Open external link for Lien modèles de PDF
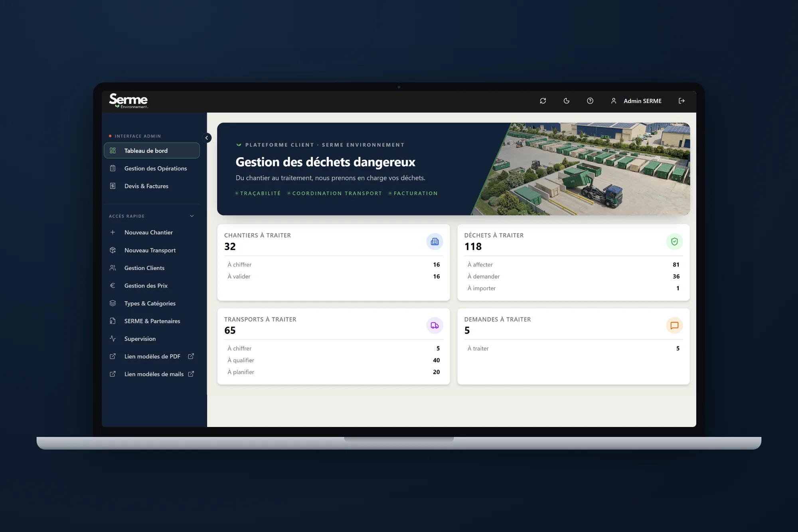This screenshot has width=798, height=532. click(x=191, y=356)
